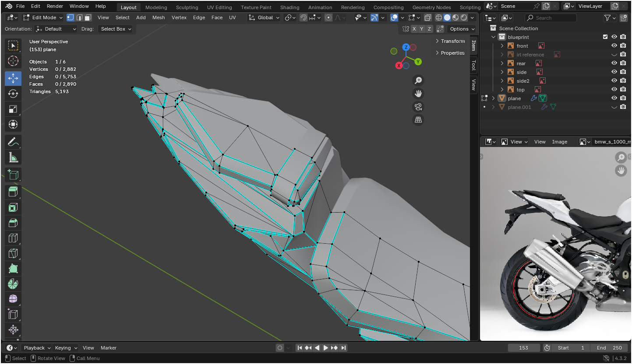The image size is (632, 364).
Task: Open the Keying popover
Action: (65, 348)
